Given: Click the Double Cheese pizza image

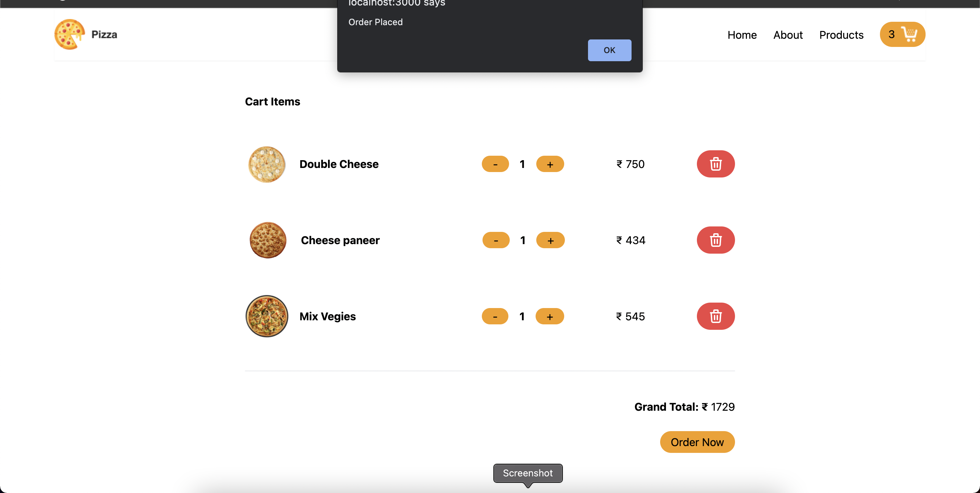Looking at the screenshot, I should tap(266, 164).
